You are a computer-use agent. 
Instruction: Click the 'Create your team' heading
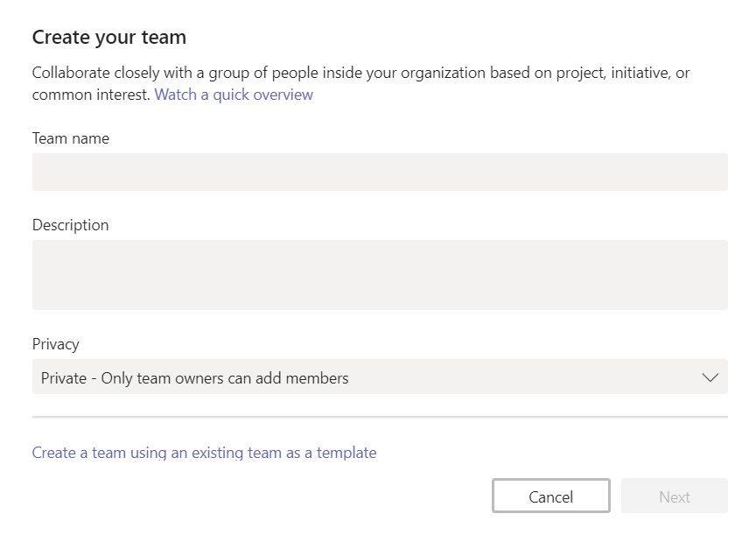[x=109, y=38]
